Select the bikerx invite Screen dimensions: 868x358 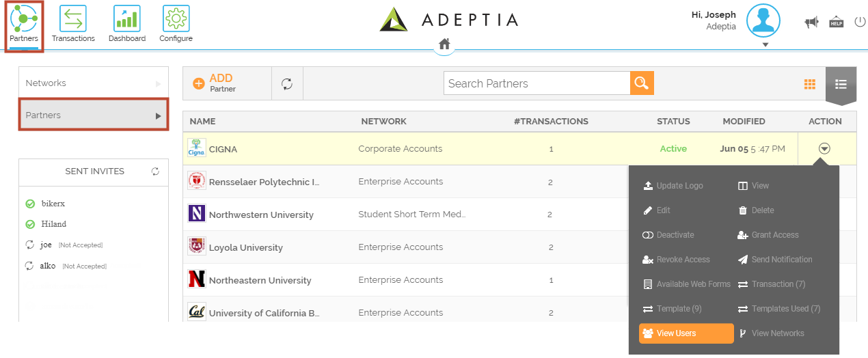coord(53,204)
